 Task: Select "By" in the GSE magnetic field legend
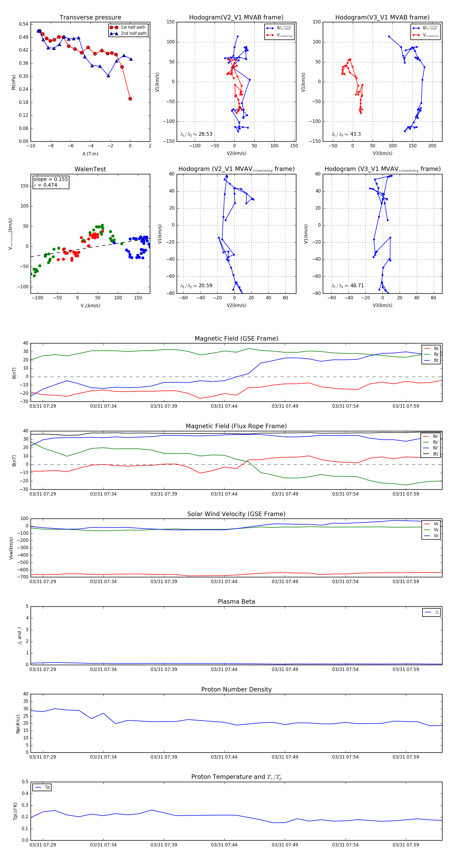[x=431, y=354]
